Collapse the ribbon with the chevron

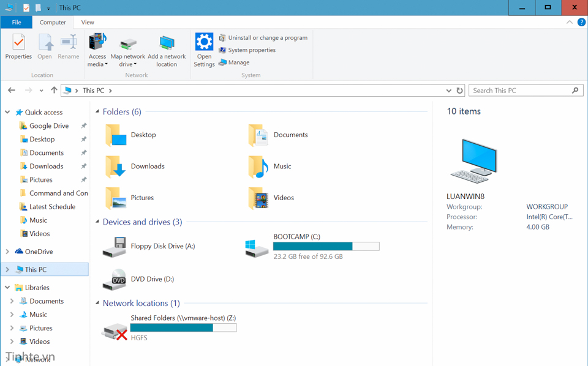pos(569,23)
